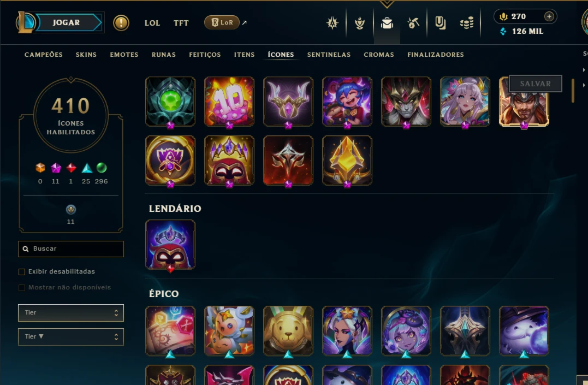The image size is (588, 385).
Task: Switch to the EMOTES tab
Action: 124,55
